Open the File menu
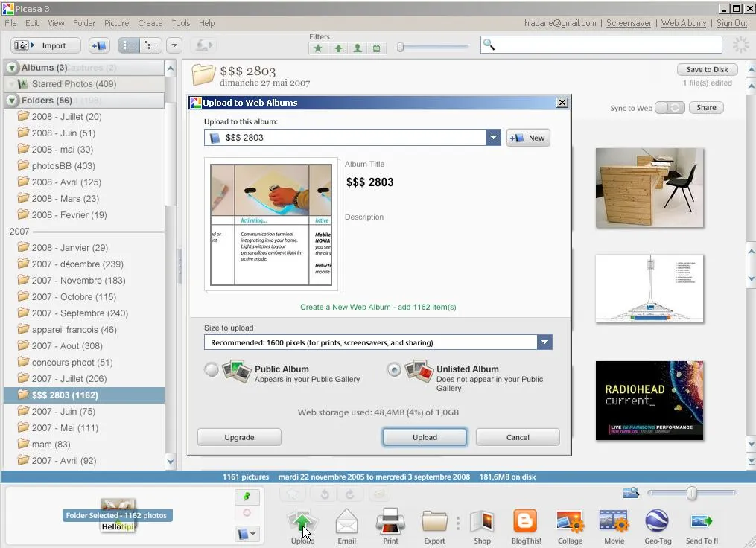The width and height of the screenshot is (756, 548). (x=10, y=23)
